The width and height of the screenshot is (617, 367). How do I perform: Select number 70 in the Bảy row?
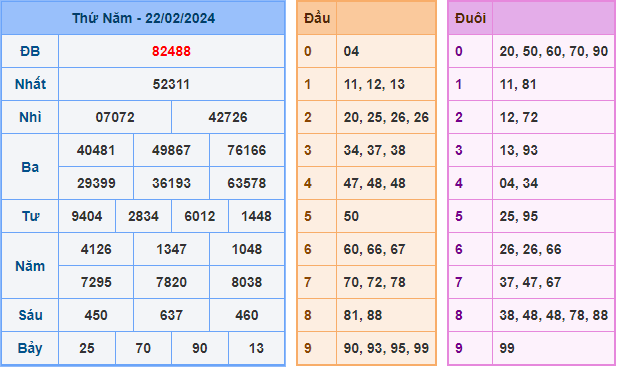pyautogui.click(x=143, y=348)
